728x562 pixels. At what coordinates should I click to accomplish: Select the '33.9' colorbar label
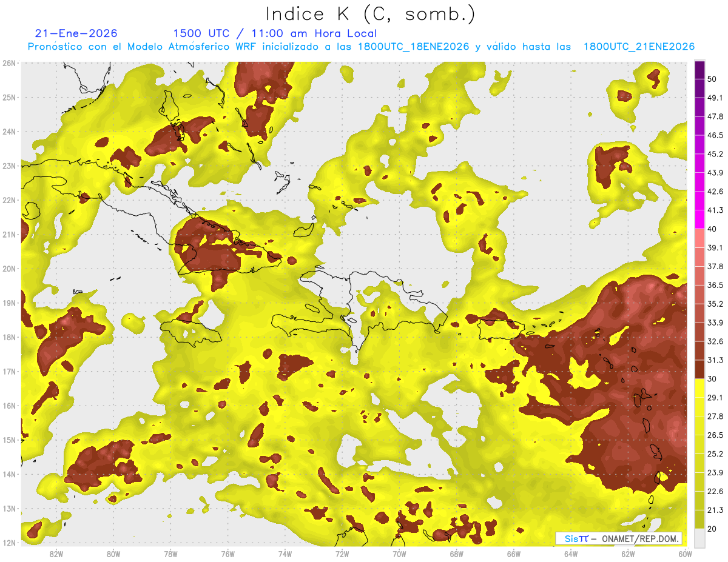coord(715,323)
